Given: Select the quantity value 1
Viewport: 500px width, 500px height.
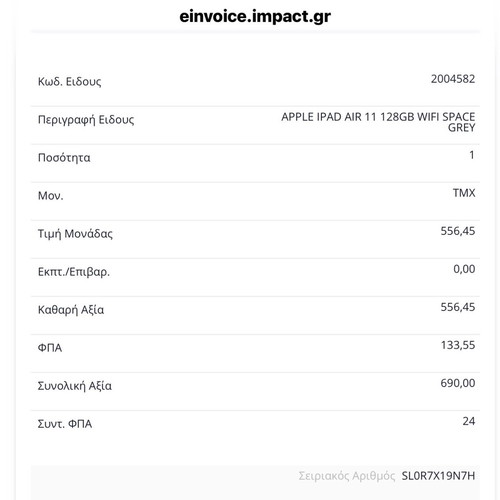Looking at the screenshot, I should (472, 155).
